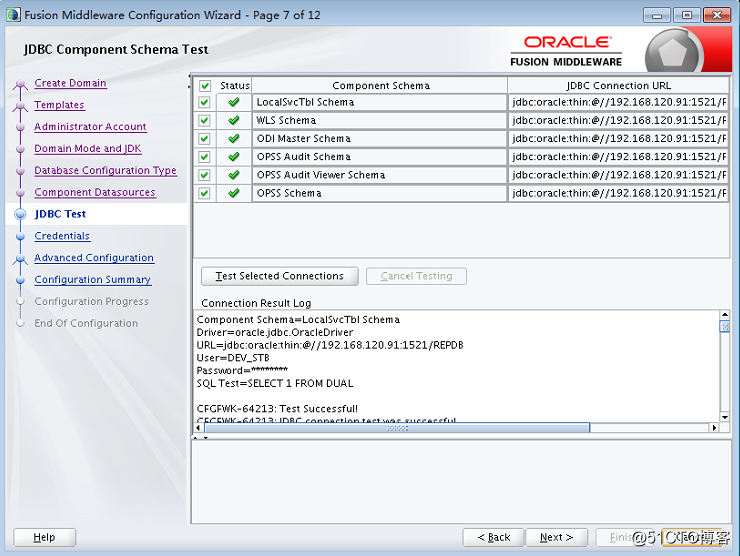Click the JDBC URL cell for OPSS Schema
This screenshot has height=556, width=740.
pos(618,193)
